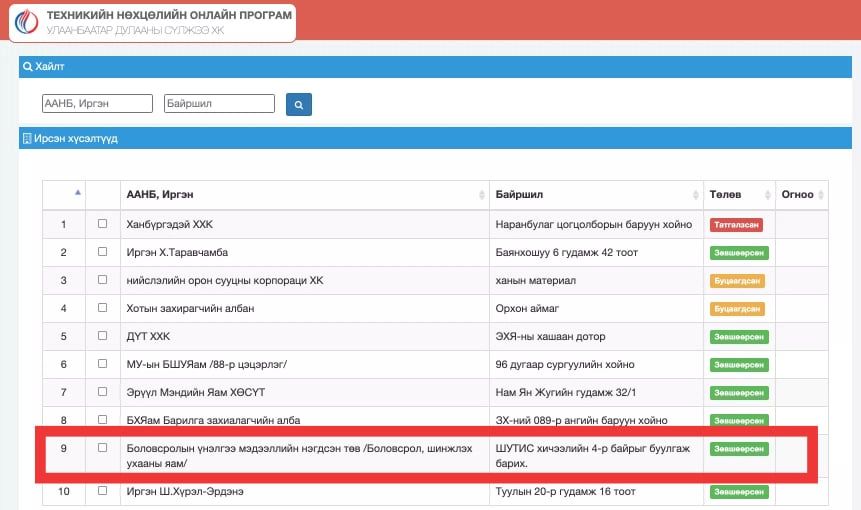The height and width of the screenshot is (510, 861).
Task: Collapse the Хайлт panel header
Action: (x=430, y=67)
